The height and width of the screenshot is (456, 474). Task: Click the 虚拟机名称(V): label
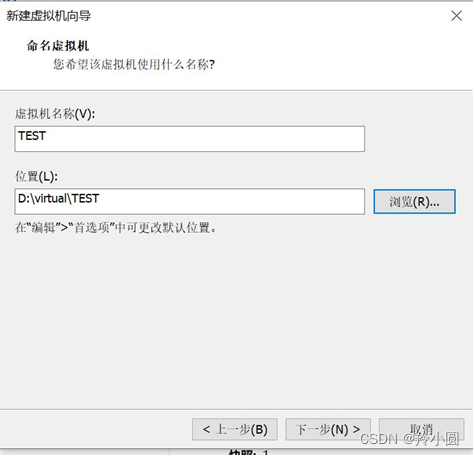[55, 114]
